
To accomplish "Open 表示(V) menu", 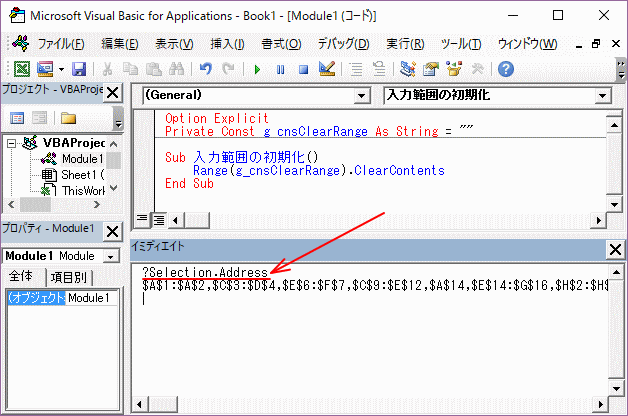I will coord(174,44).
